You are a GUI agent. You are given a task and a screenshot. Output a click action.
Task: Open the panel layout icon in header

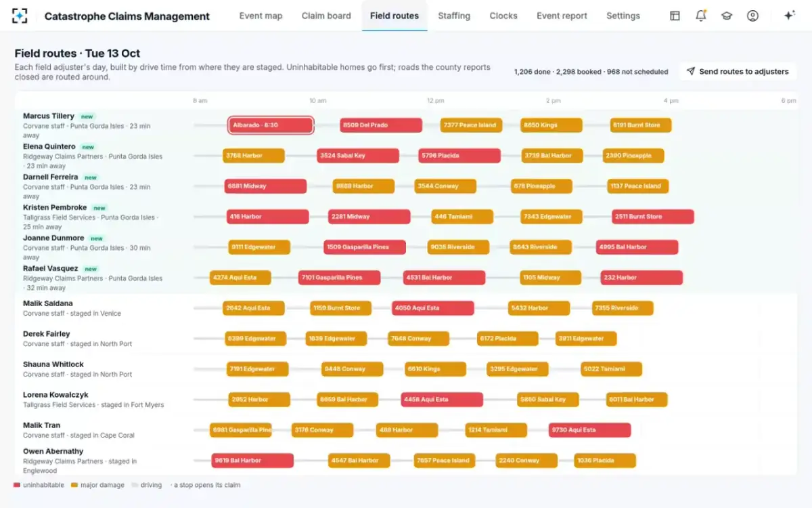(x=675, y=16)
